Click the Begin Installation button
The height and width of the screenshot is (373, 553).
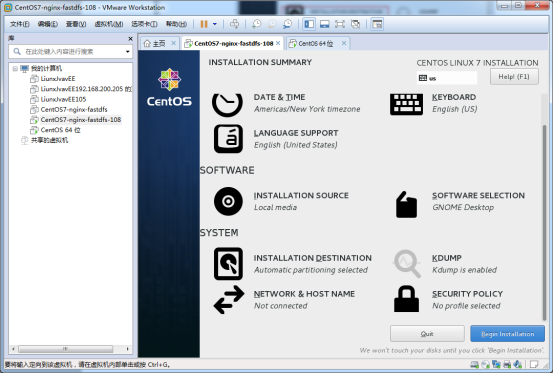507,334
